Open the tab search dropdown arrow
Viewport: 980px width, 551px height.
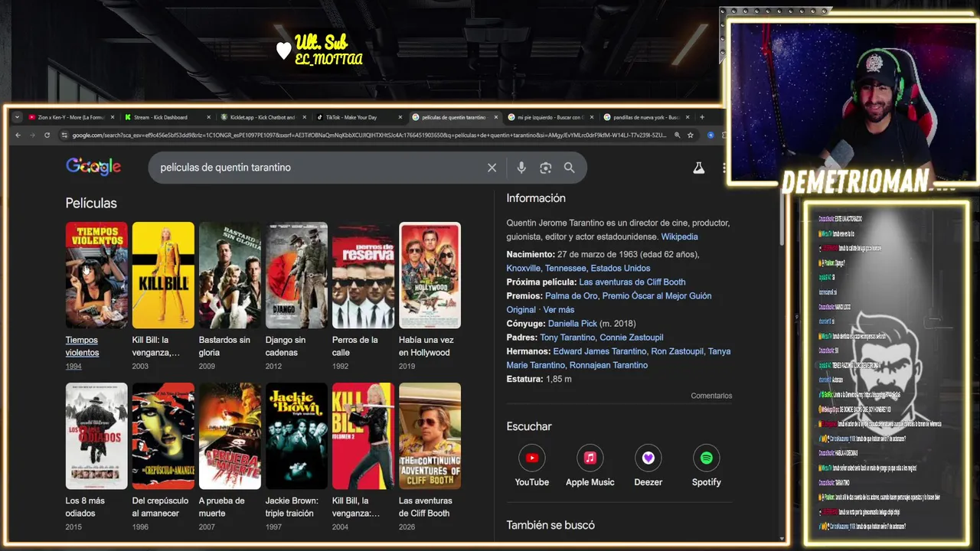click(17, 117)
